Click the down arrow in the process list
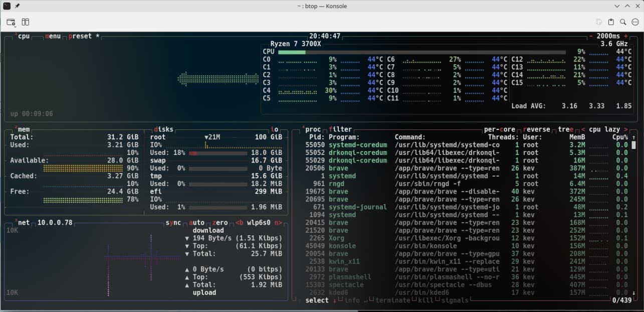The height and width of the screenshot is (312, 644). click(634, 293)
